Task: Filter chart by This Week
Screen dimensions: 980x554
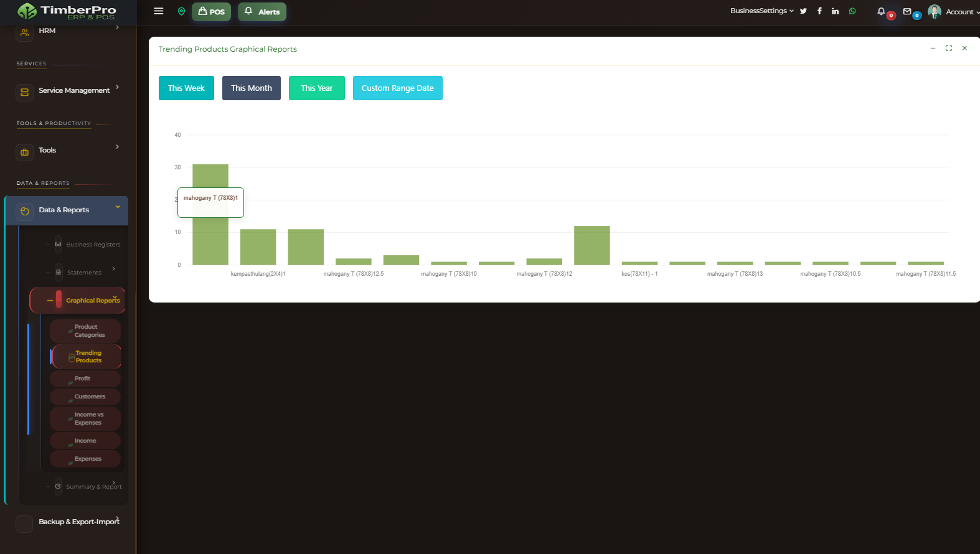Action: pyautogui.click(x=186, y=88)
